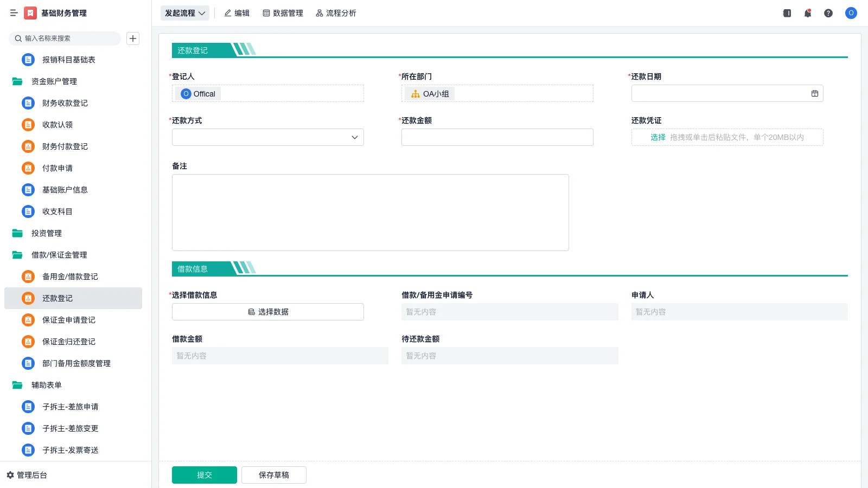The image size is (868, 488).
Task: Open 基础账户信息 list item
Action: click(73, 190)
